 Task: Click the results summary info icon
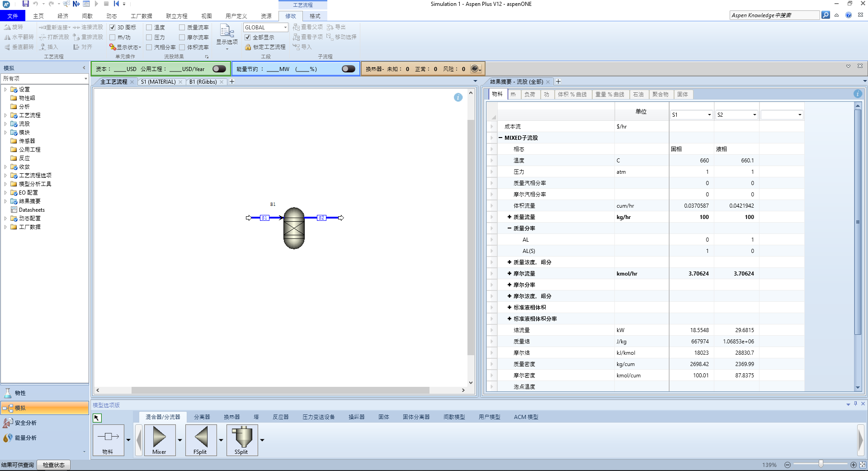point(858,94)
